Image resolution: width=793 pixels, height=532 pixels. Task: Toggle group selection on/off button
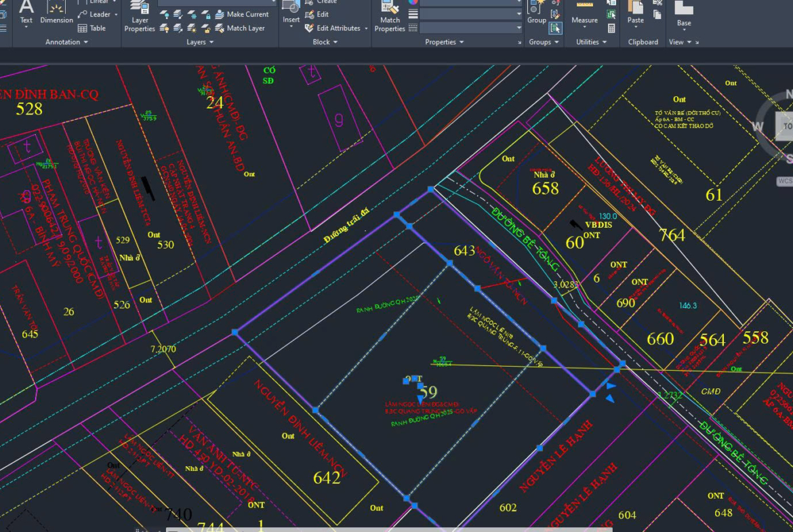(555, 28)
